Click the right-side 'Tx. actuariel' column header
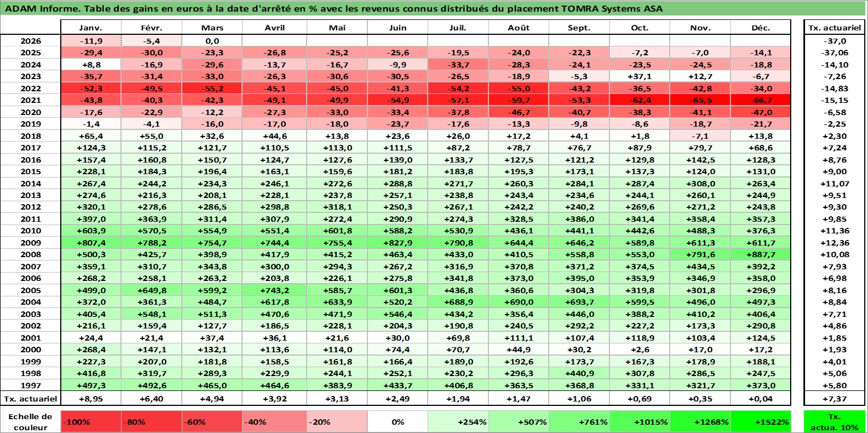Screen dimensions: 868x433 [834, 28]
